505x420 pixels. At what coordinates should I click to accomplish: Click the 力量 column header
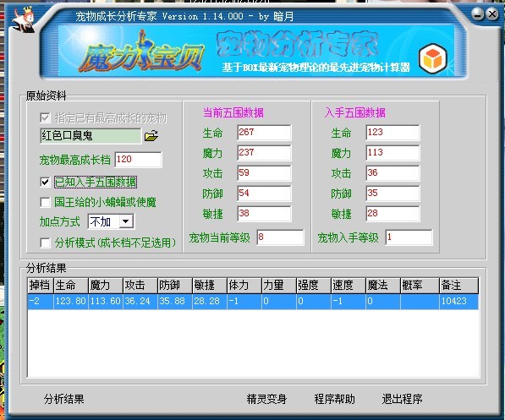pyautogui.click(x=279, y=285)
